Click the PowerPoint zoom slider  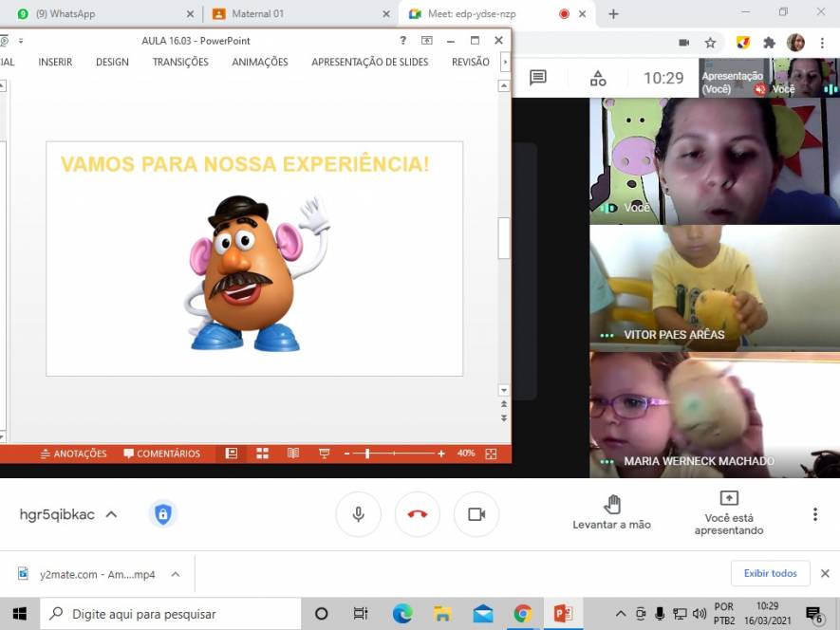(367, 454)
